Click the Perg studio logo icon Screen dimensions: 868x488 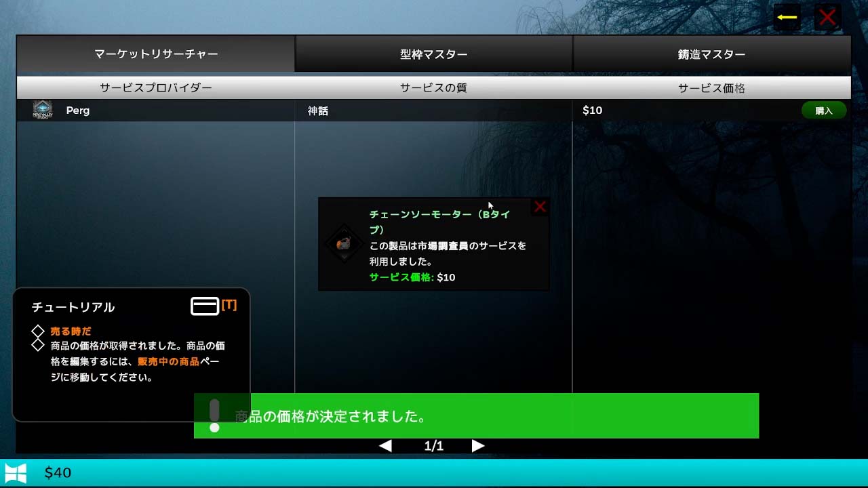(43, 110)
